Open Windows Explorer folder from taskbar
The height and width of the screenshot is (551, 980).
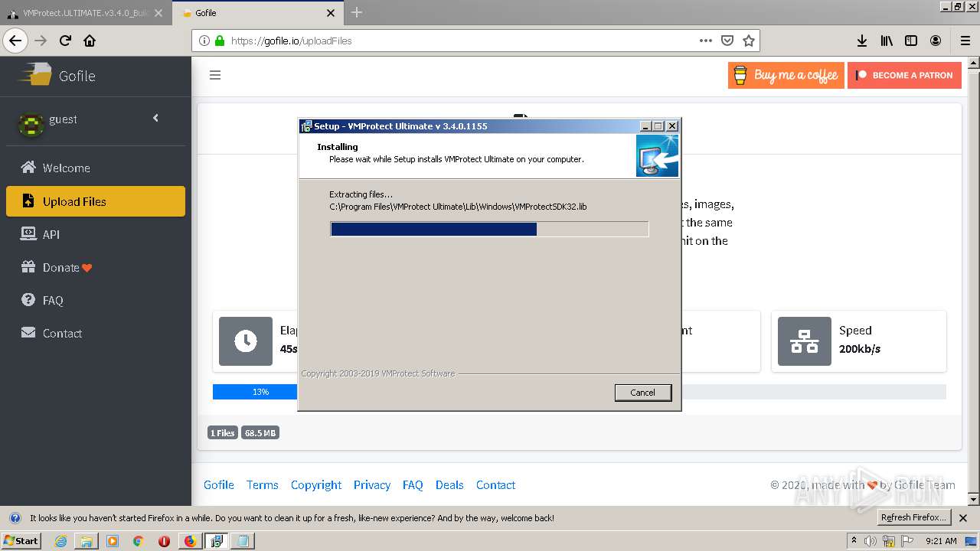click(x=87, y=541)
